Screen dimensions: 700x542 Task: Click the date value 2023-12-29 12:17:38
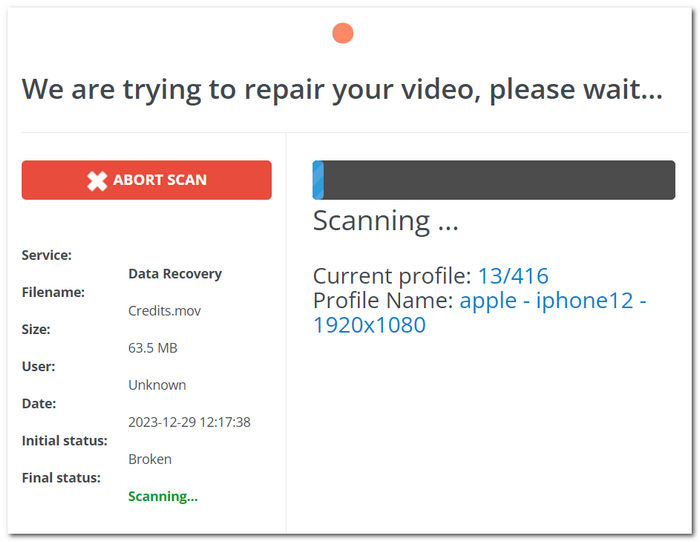[189, 422]
